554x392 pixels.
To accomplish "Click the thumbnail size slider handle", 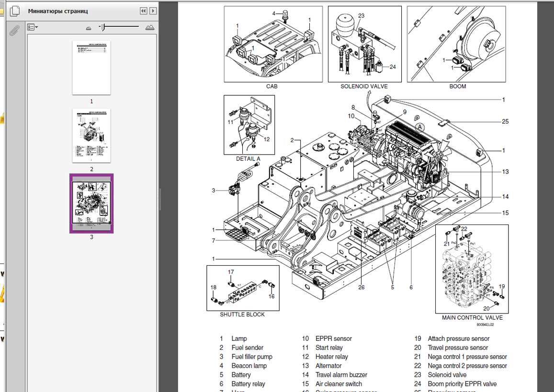I will pyautogui.click(x=102, y=27).
